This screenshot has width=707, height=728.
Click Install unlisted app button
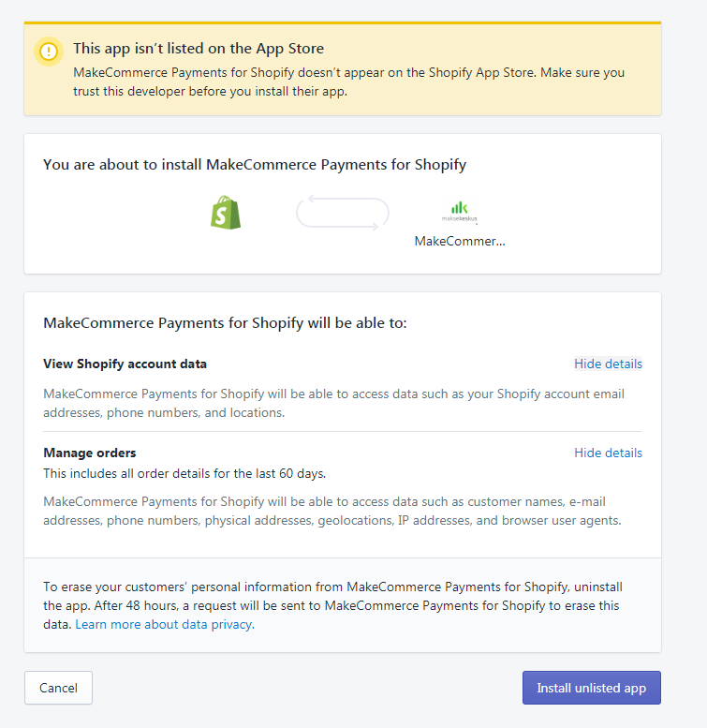coord(592,688)
